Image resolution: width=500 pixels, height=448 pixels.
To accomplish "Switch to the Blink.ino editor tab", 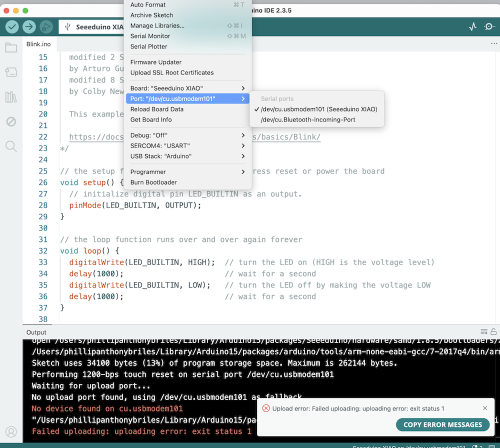I will pos(38,44).
